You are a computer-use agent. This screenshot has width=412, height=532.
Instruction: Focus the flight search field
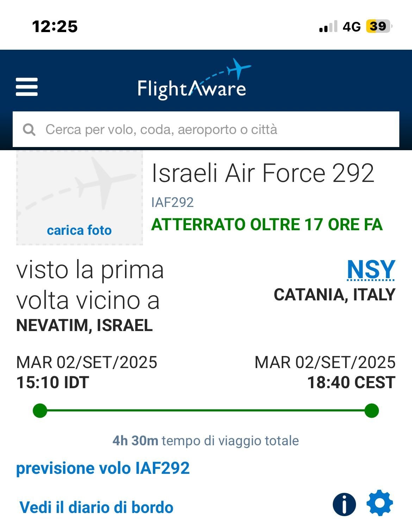coord(206,129)
